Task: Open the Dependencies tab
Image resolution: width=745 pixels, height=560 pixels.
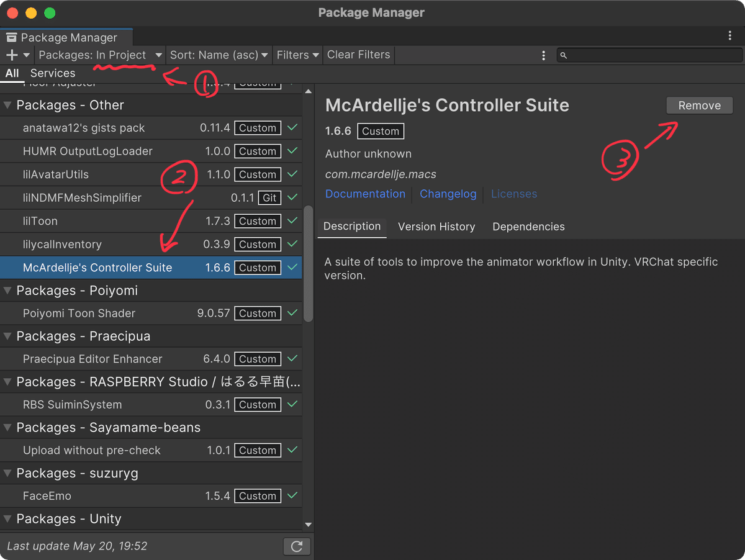Action: (528, 227)
